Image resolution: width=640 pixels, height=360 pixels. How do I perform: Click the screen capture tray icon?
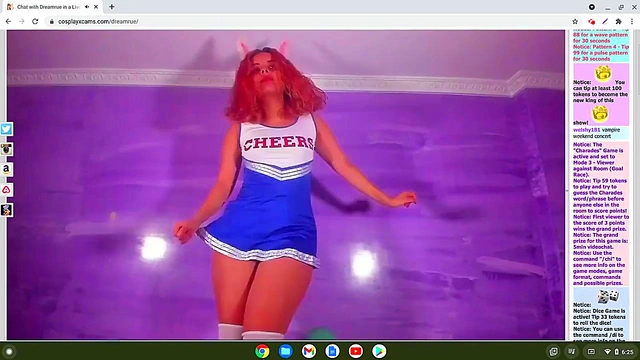point(553,351)
